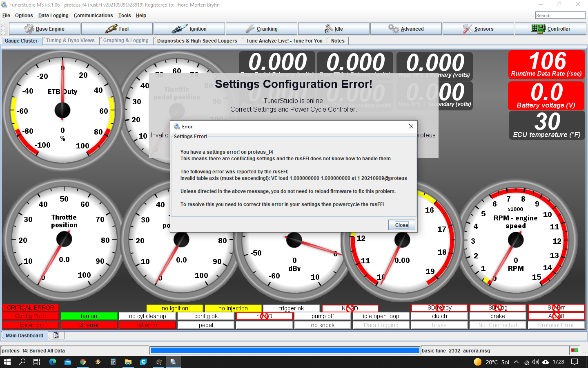
Task: Open Mail app from taskbar
Action: tap(68, 362)
